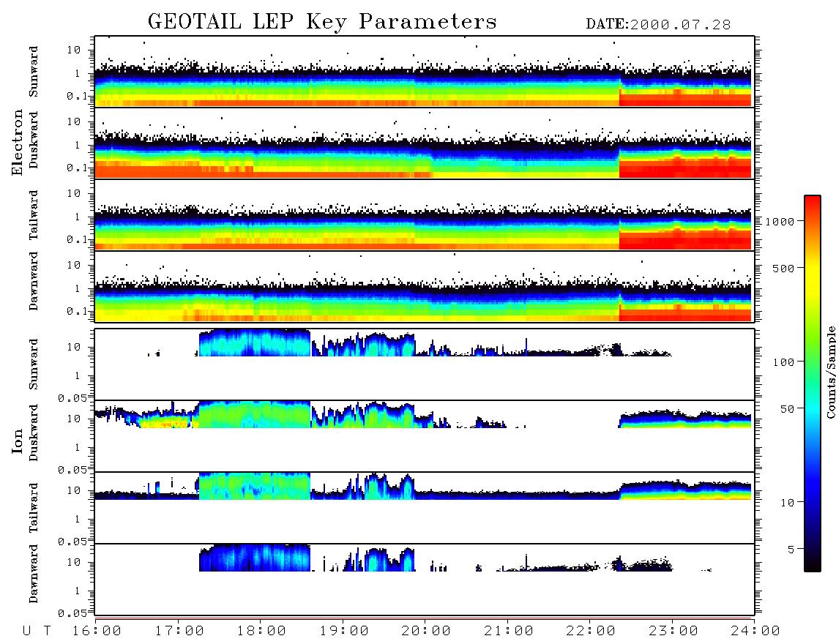Screen dimensions: 836x644
Task: Select the 100 color bar tick label
Action: (x=784, y=362)
